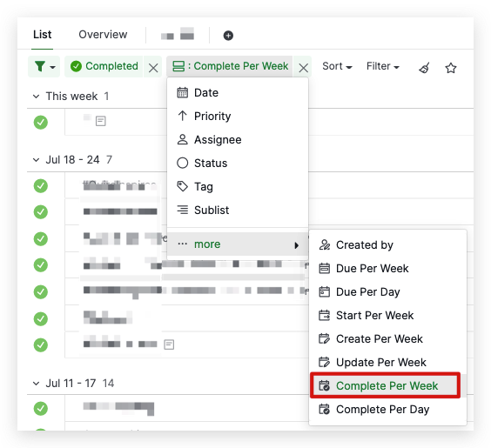Collapse the Jul 11 - 17 group
491x448 pixels.
(36, 384)
